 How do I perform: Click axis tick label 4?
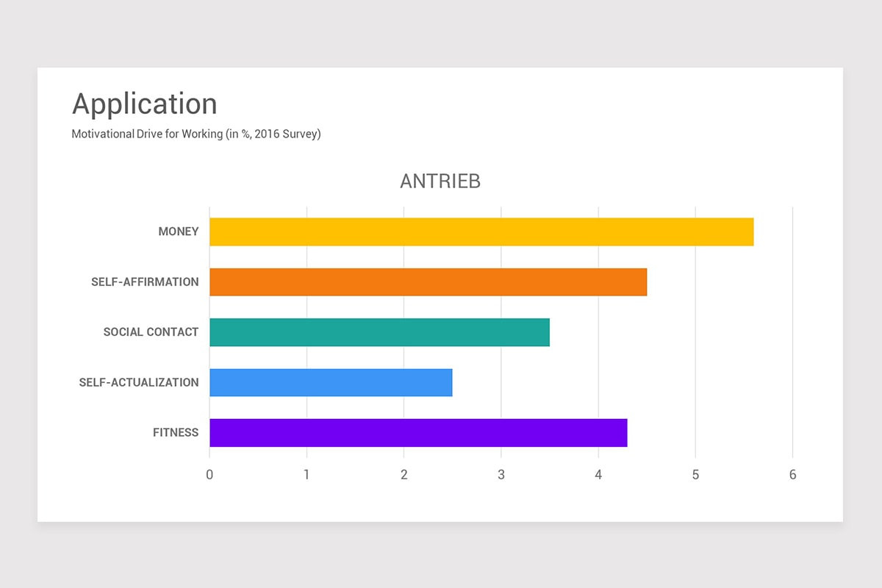click(598, 475)
